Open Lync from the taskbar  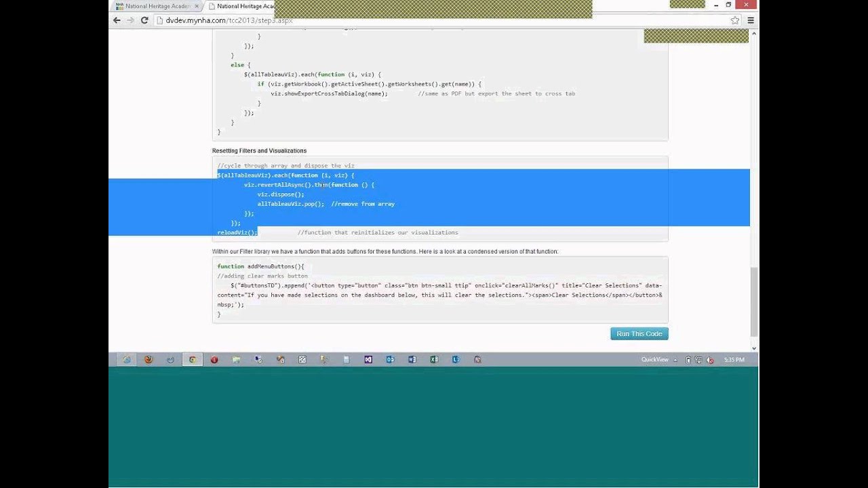456,359
